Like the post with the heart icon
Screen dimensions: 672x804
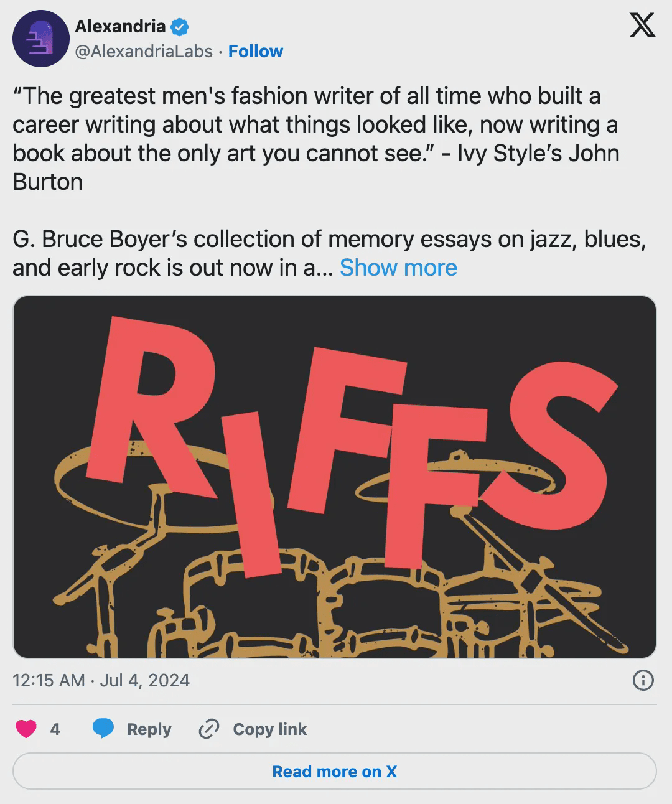(x=26, y=729)
